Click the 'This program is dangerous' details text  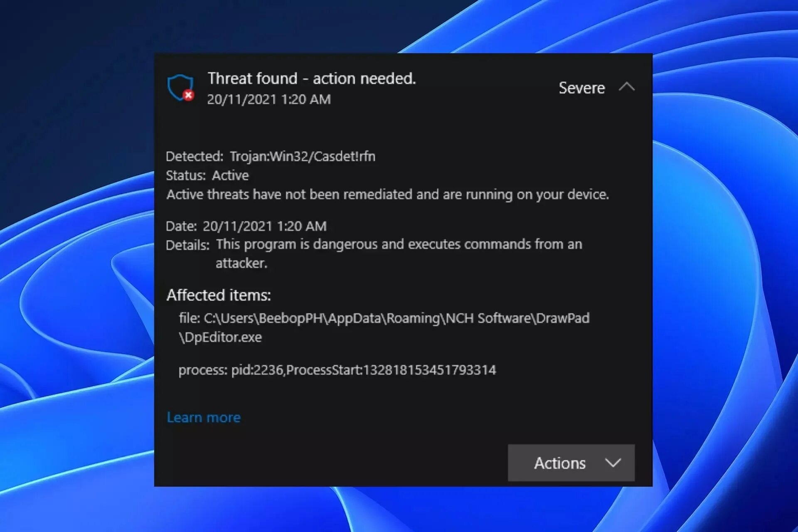pos(399,244)
